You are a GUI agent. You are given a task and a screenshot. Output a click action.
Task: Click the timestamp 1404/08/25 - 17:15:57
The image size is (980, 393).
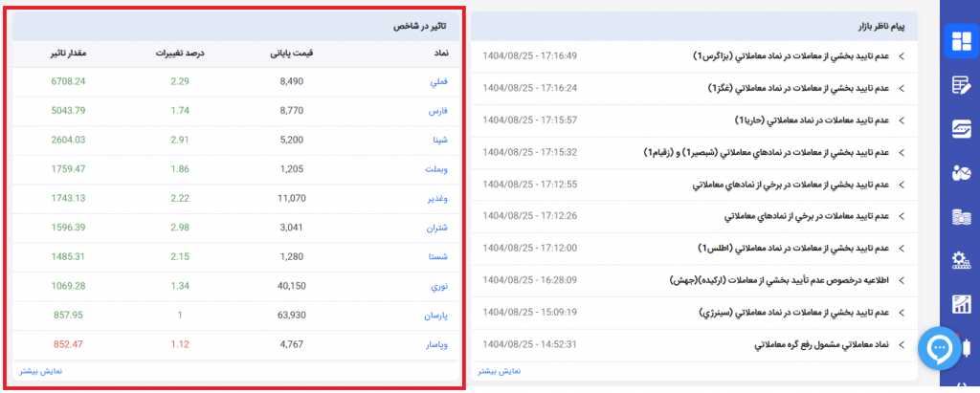click(529, 120)
